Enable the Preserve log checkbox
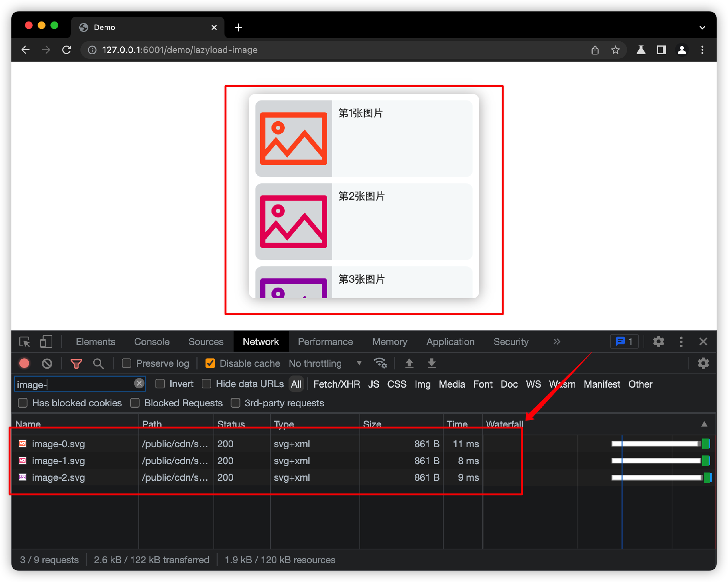The width and height of the screenshot is (728, 582). pyautogui.click(x=127, y=363)
